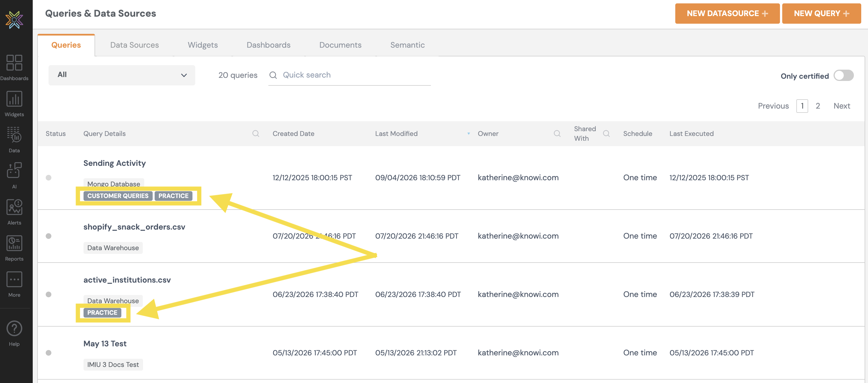Click the Quick search input field
Image resolution: width=868 pixels, height=383 pixels.
tap(349, 75)
